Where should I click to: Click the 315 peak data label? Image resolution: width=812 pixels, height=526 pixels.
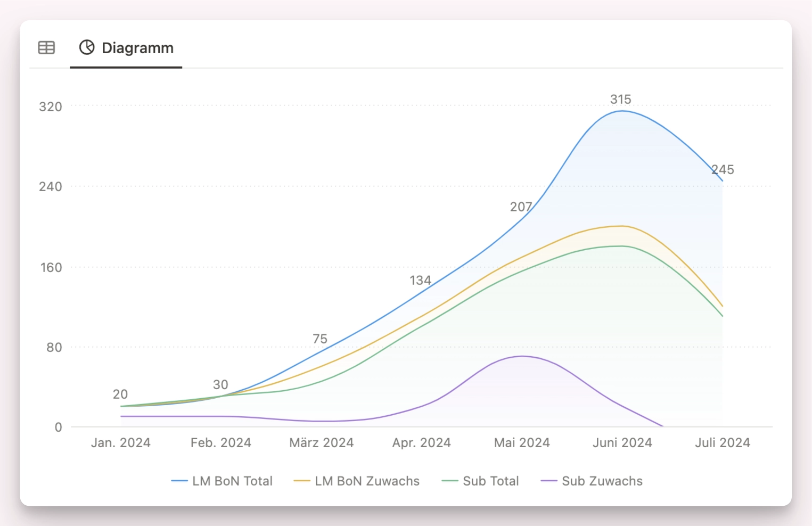pos(620,100)
